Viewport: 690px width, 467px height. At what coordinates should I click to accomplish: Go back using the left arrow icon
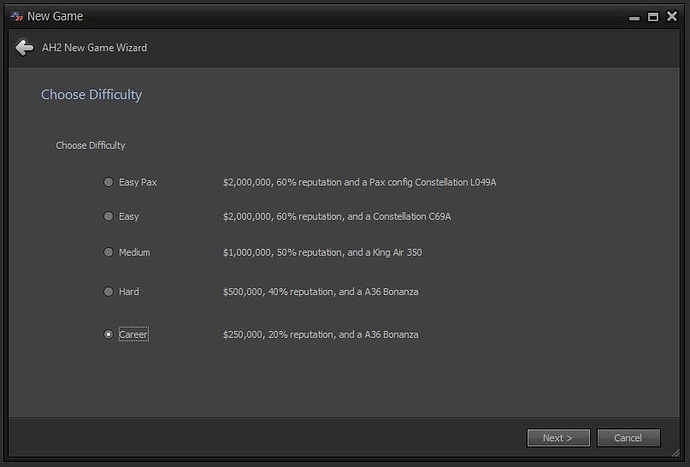pyautogui.click(x=24, y=48)
